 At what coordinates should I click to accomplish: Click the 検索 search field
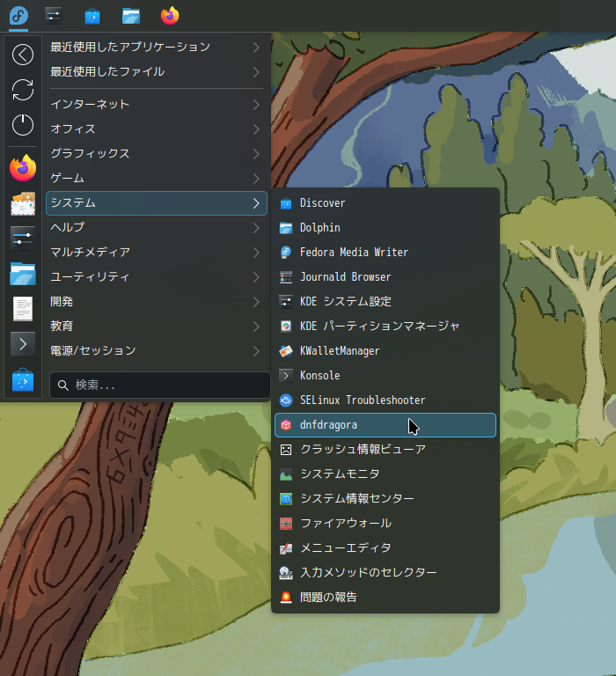(x=160, y=385)
